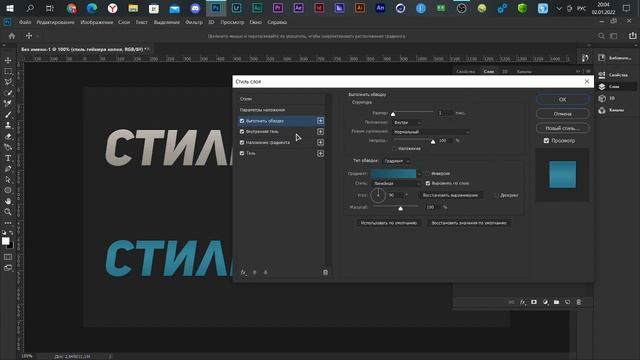Add layer mask in Layers panel
Screen dimensions: 640x360
(534, 302)
